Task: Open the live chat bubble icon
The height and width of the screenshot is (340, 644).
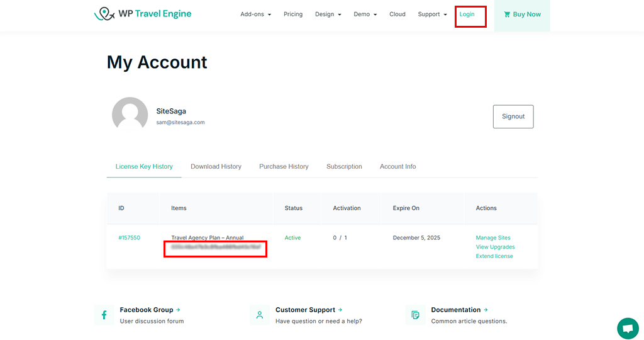Action: (628, 328)
